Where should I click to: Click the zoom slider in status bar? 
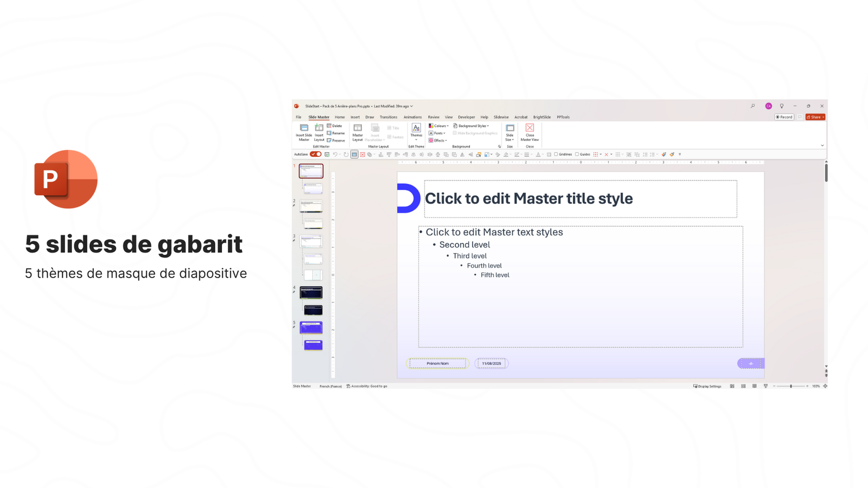point(790,386)
